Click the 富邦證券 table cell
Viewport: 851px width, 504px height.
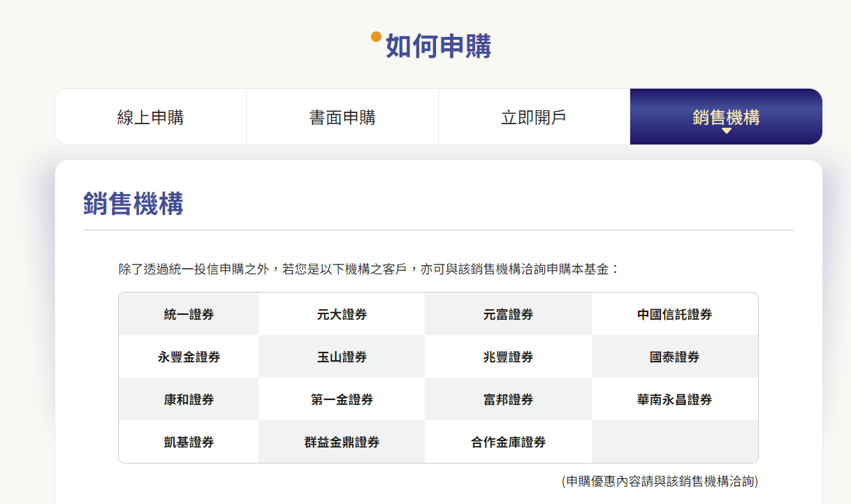tap(508, 399)
